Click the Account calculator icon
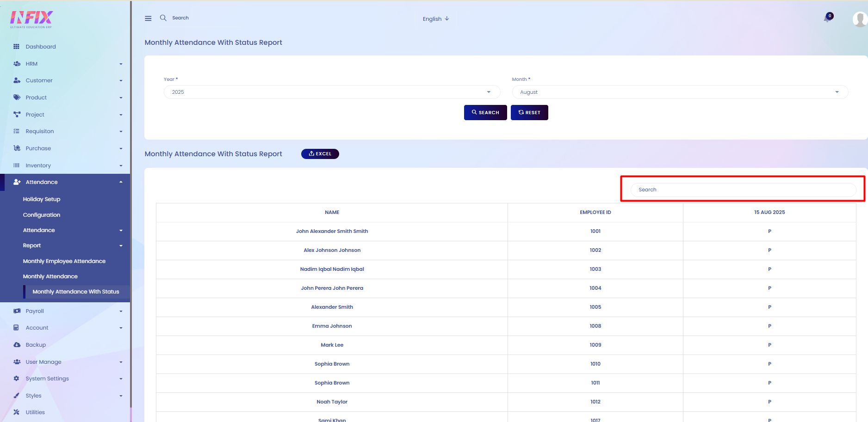 16,328
